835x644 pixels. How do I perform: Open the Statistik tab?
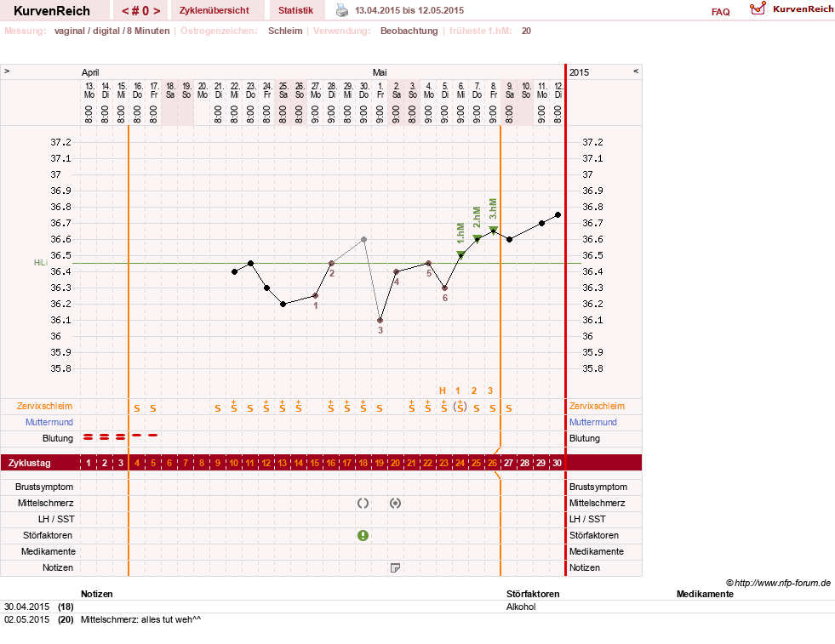tap(295, 10)
